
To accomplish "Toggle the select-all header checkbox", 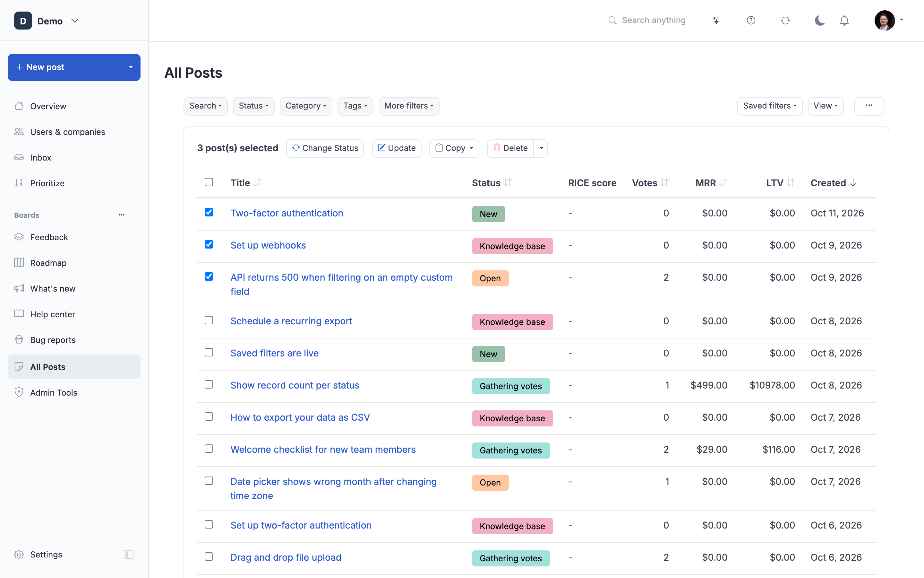I will pyautogui.click(x=209, y=182).
